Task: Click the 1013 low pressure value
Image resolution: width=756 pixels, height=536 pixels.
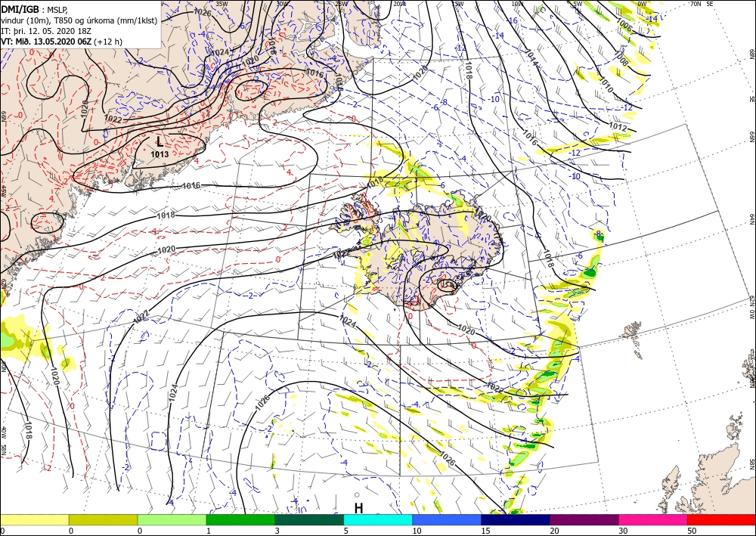Action: point(160,154)
